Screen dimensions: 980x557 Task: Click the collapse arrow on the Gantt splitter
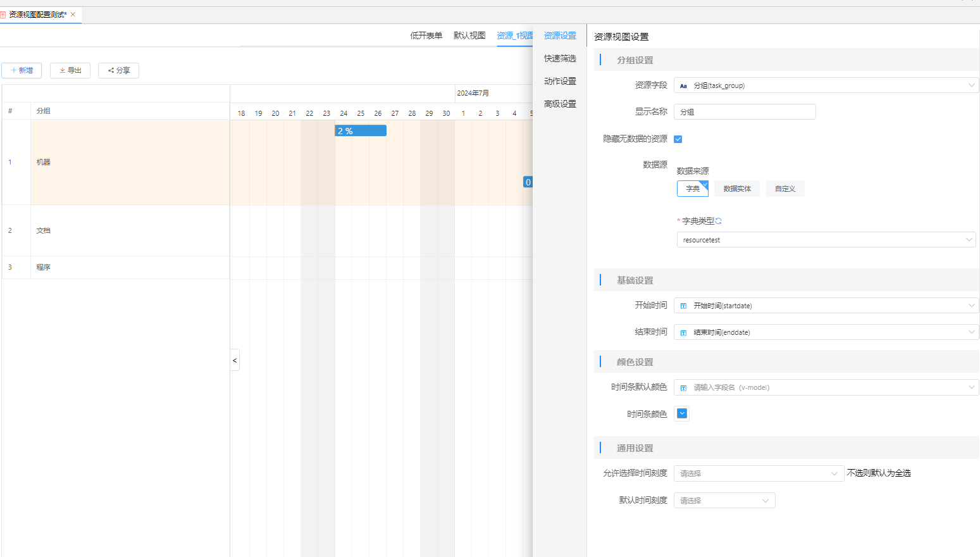tap(235, 360)
